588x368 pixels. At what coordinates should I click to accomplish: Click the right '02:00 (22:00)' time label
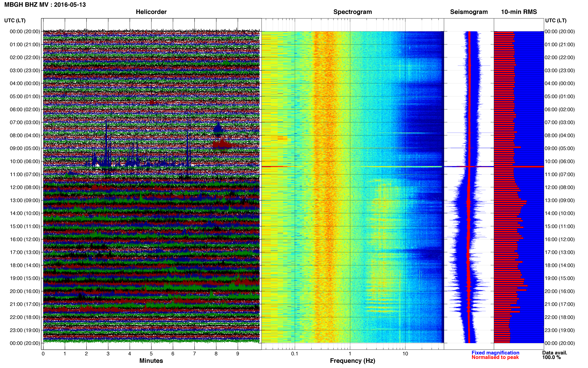[560, 57]
